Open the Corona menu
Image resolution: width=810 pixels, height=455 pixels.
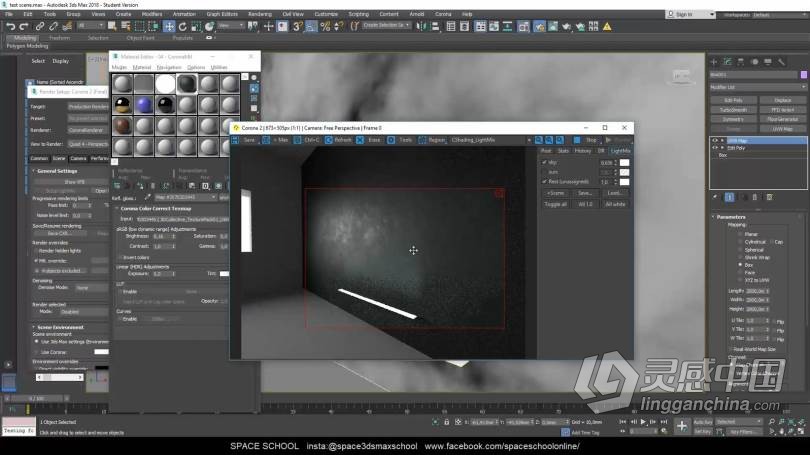[x=443, y=14]
